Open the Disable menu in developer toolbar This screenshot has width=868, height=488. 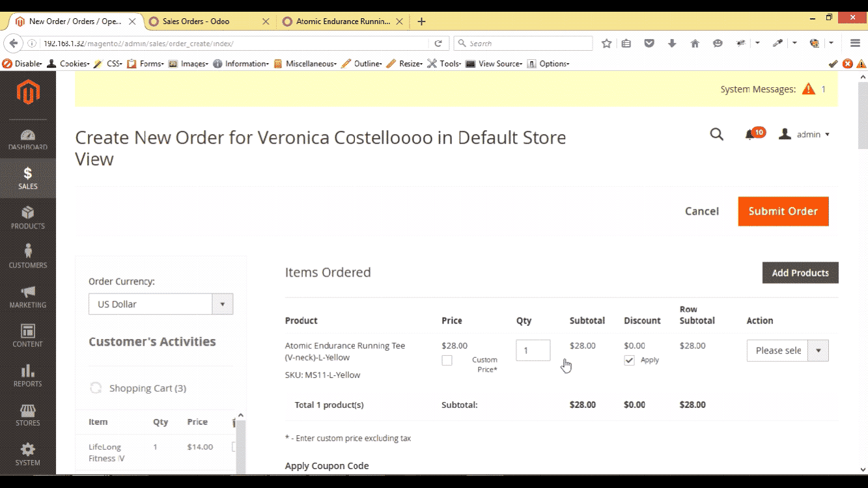[x=23, y=64]
